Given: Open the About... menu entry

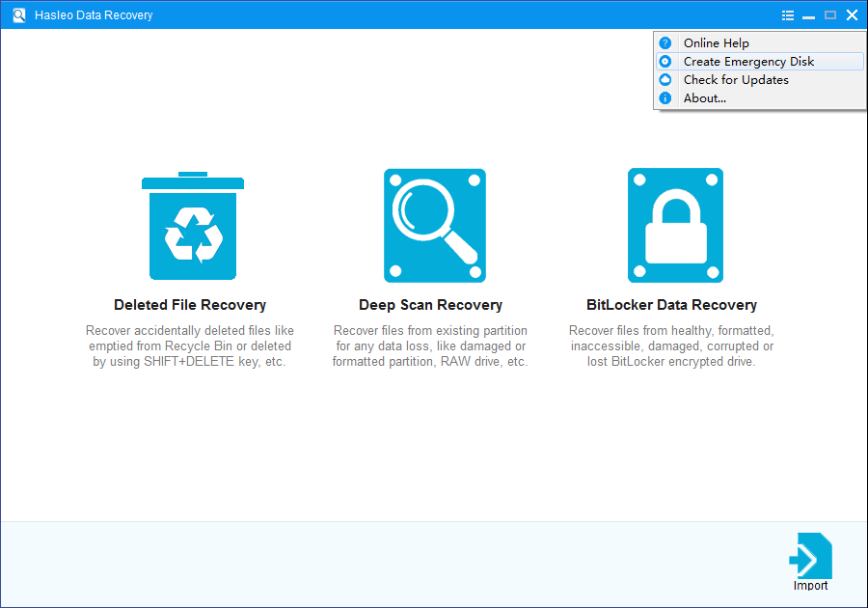Looking at the screenshot, I should pyautogui.click(x=760, y=98).
